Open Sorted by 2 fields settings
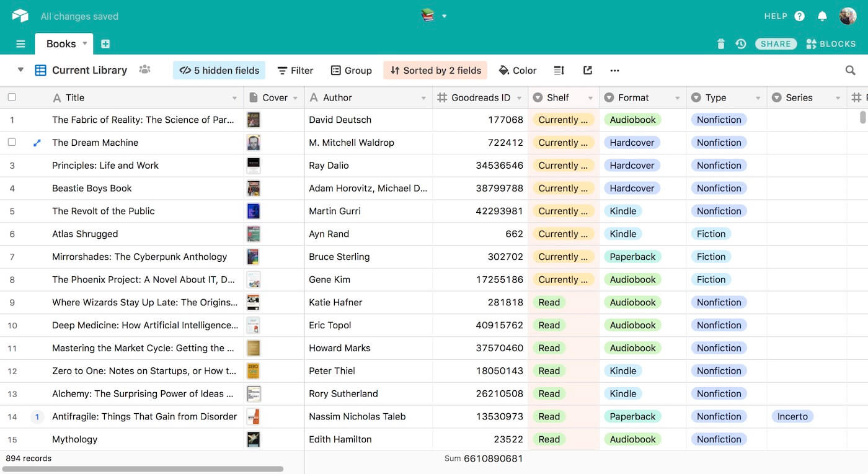868x474 pixels. pyautogui.click(x=435, y=70)
